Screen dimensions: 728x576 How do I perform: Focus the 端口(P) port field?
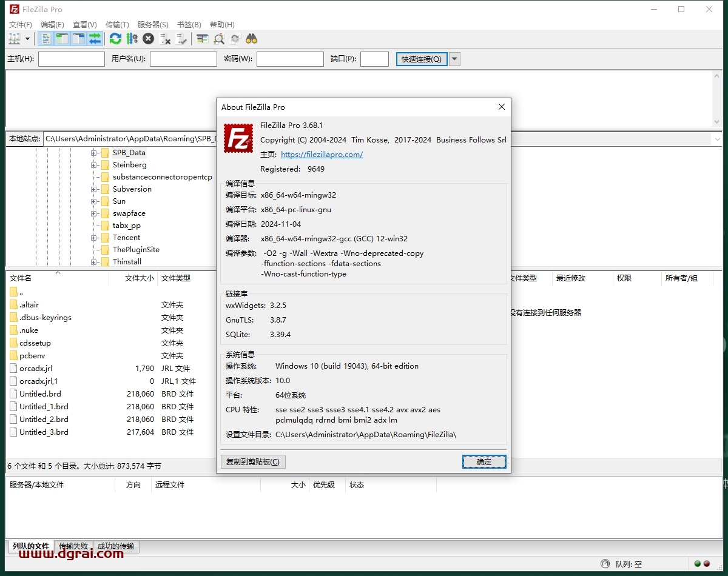click(x=374, y=59)
